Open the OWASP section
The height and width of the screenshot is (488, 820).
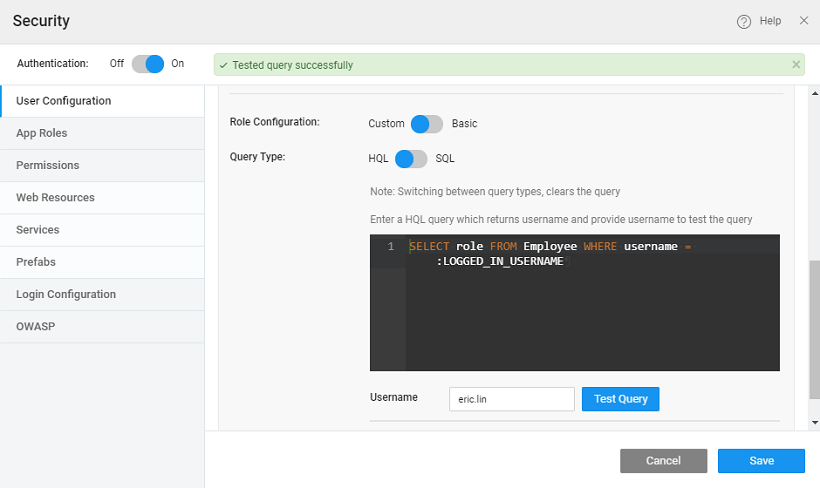pos(34,327)
